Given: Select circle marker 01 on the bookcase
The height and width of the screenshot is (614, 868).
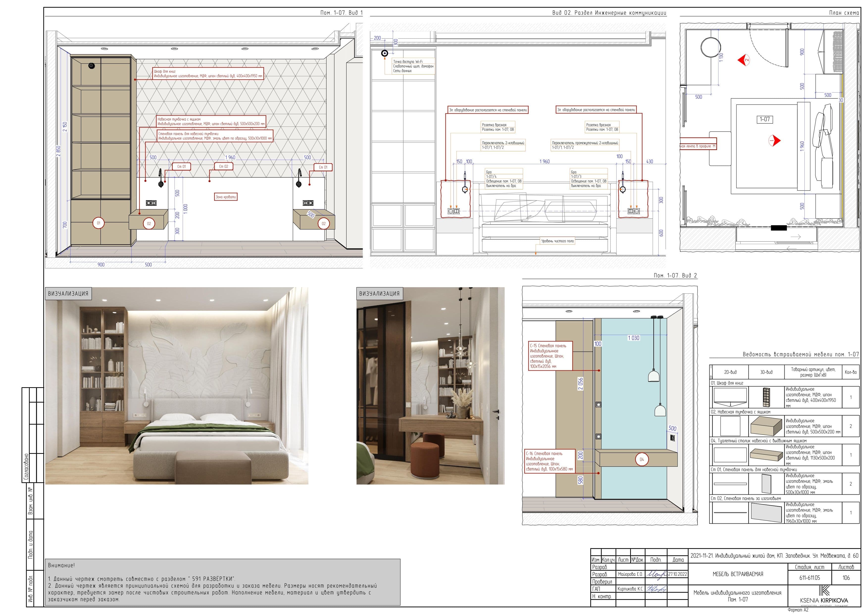Looking at the screenshot, I should tap(98, 223).
